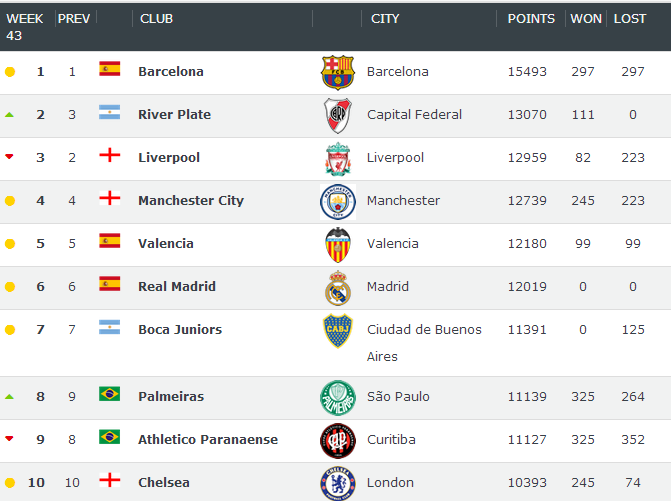Click the Athletico Paranaense crest
The image size is (671, 501).
tap(338, 441)
